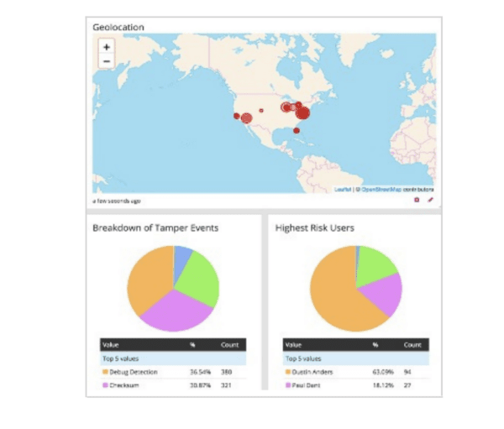
Task: Select the small red marker in central US
Action: pyautogui.click(x=261, y=111)
